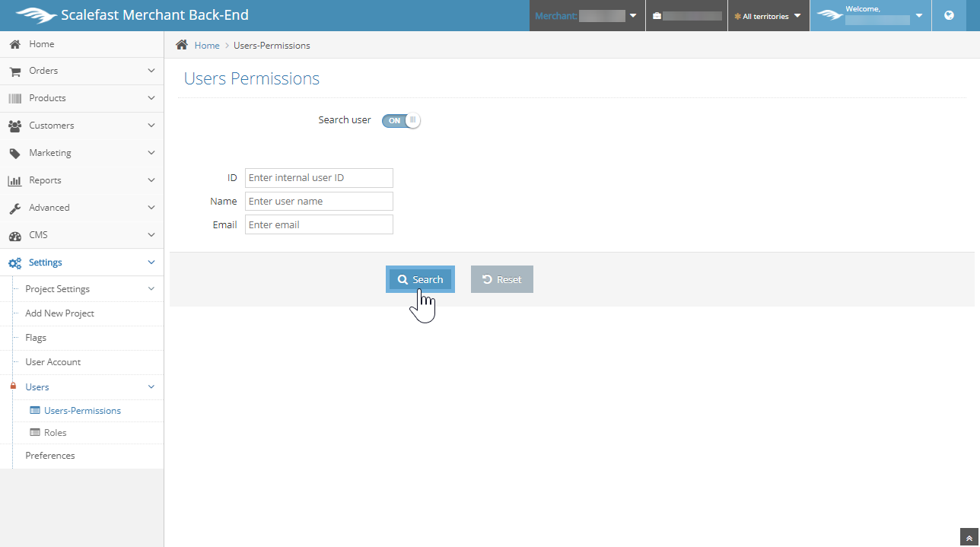Open the Merchant dropdown
The height and width of the screenshot is (547, 980).
tap(587, 16)
